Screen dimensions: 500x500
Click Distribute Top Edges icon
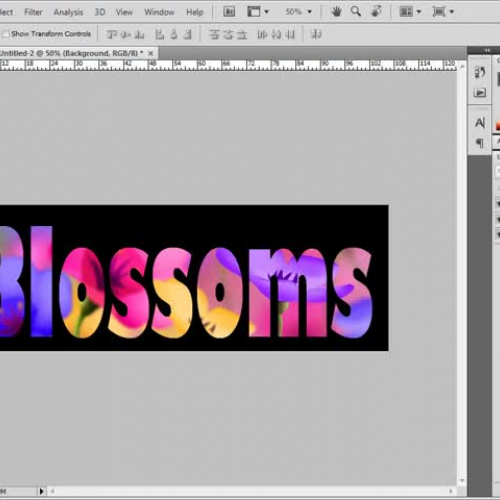[x=214, y=34]
